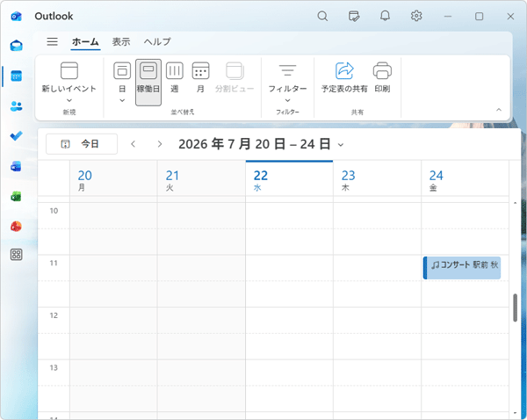Launch the Word app from sidebar
This screenshot has height=420, width=527.
[x=16, y=166]
